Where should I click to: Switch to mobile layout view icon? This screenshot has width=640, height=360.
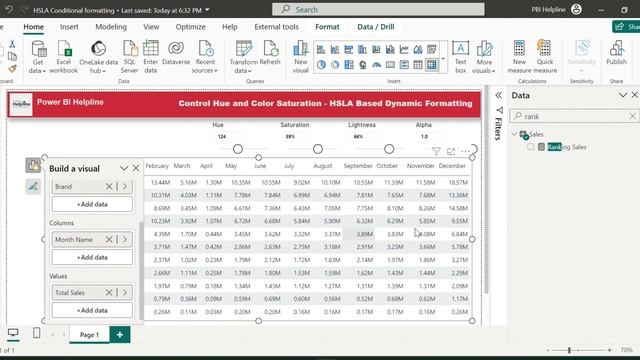point(36,333)
